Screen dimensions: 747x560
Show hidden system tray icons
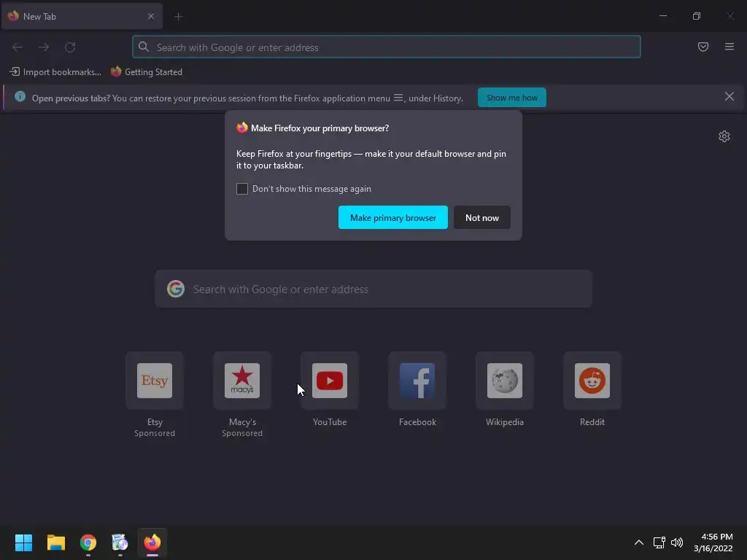[639, 542]
